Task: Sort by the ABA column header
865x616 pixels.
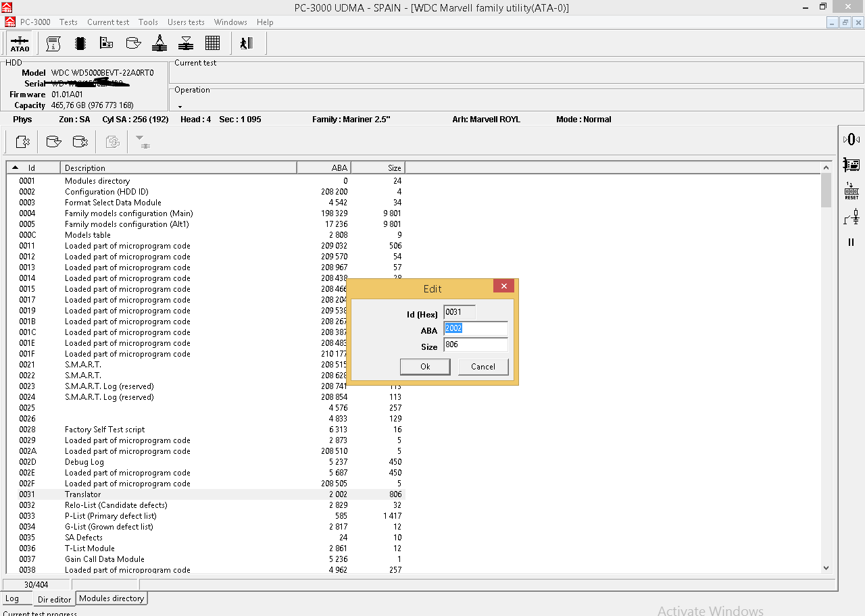Action: [324, 168]
